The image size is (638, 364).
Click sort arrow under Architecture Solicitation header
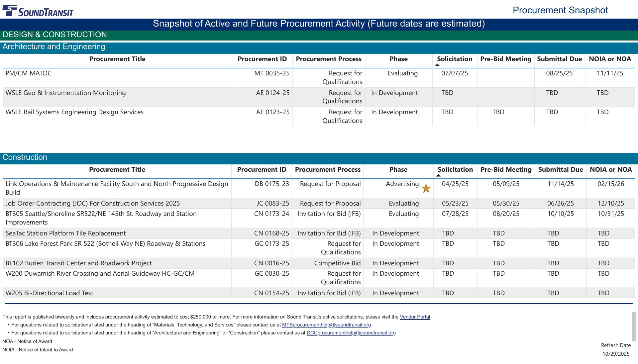[437, 65]
